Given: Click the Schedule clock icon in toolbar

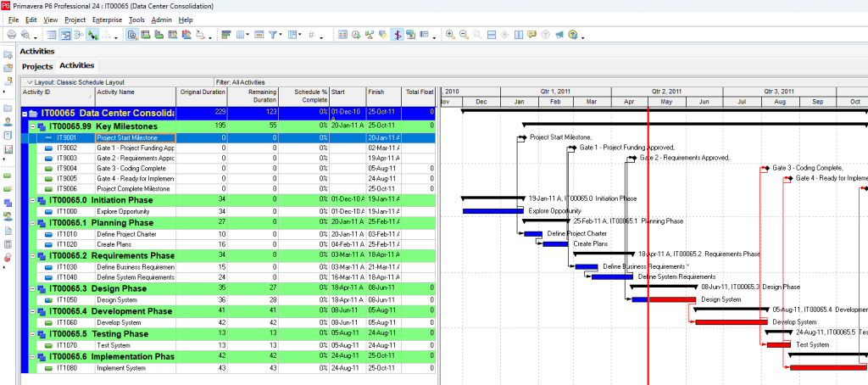Looking at the screenshot, I should [356, 35].
